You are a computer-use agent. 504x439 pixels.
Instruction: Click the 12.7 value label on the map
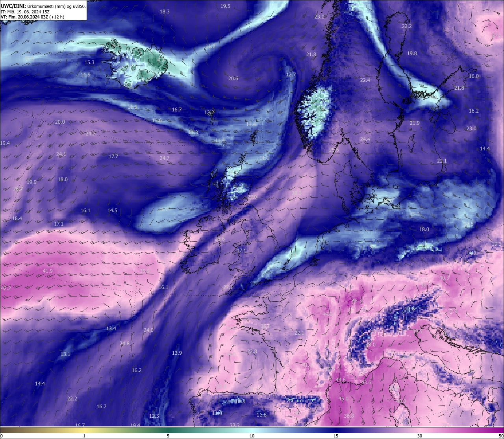(291, 75)
